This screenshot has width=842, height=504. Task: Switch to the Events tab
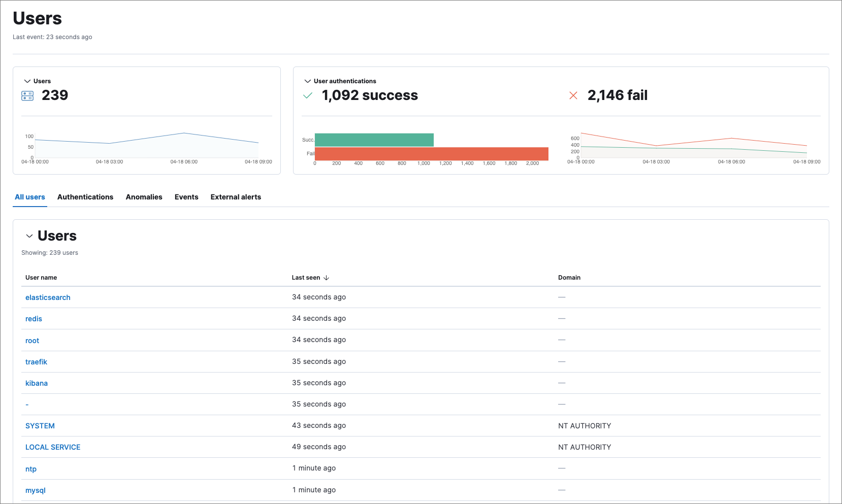coord(186,197)
